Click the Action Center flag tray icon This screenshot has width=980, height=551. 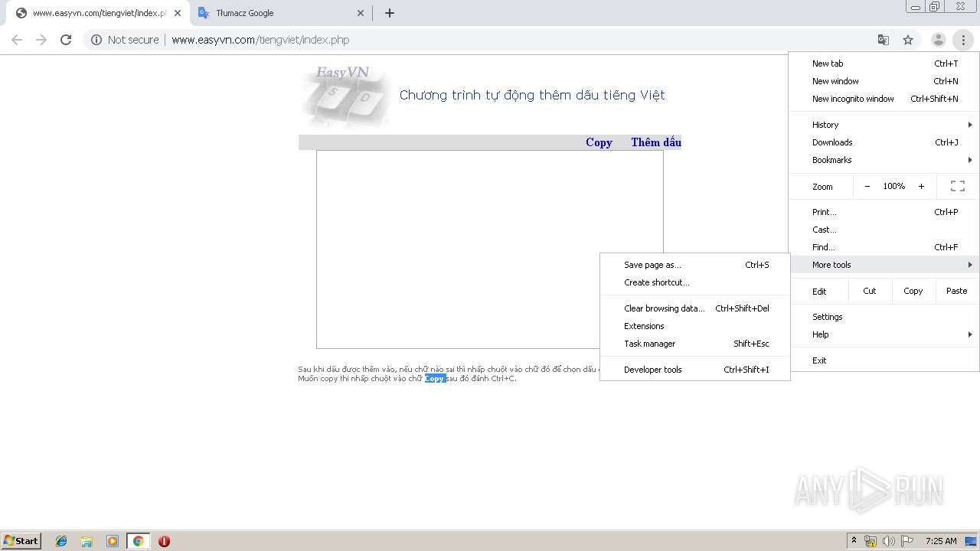[x=906, y=541]
